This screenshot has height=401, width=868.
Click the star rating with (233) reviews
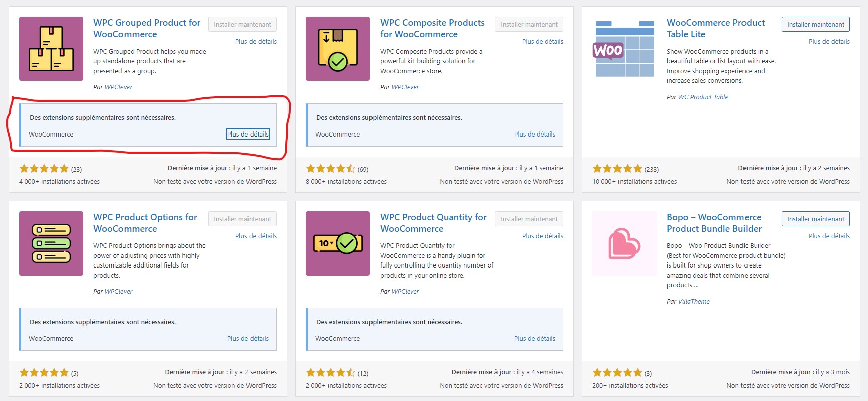point(617,169)
